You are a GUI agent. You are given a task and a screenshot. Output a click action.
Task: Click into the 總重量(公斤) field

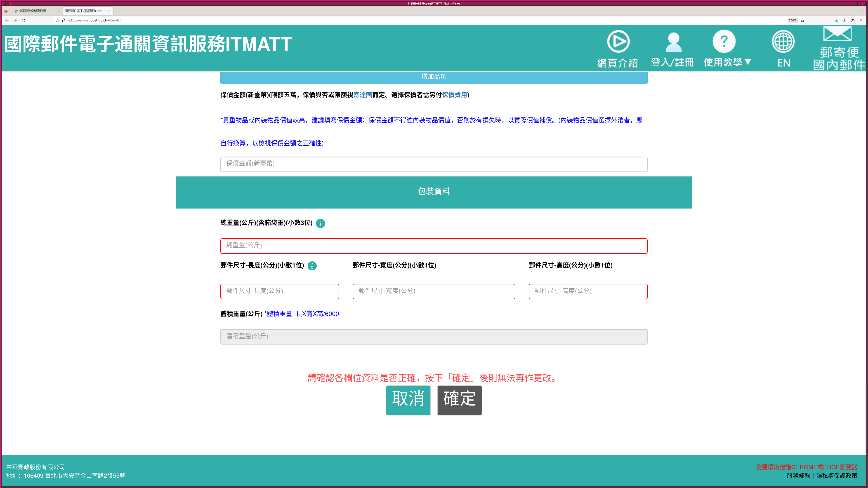(434, 246)
